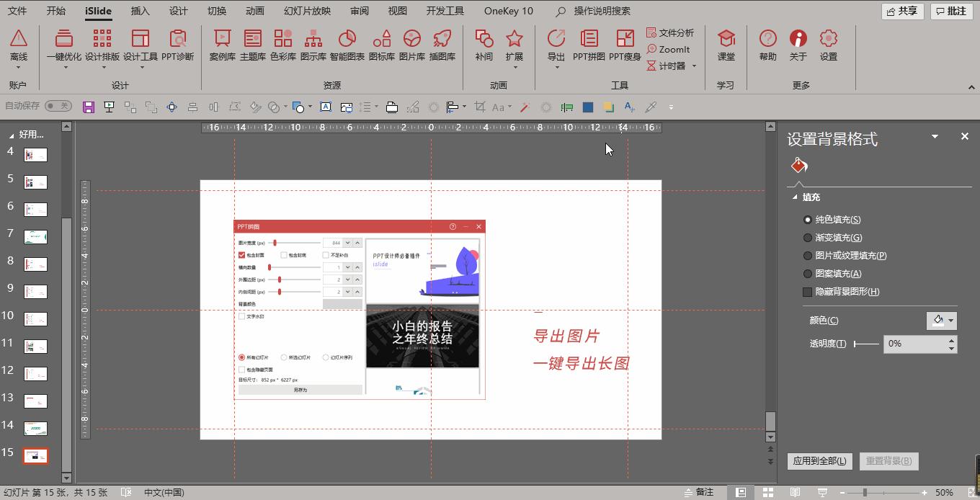Uncheck 包含封面 in the PPT拼图 dialog
The image size is (980, 500).
click(242, 254)
